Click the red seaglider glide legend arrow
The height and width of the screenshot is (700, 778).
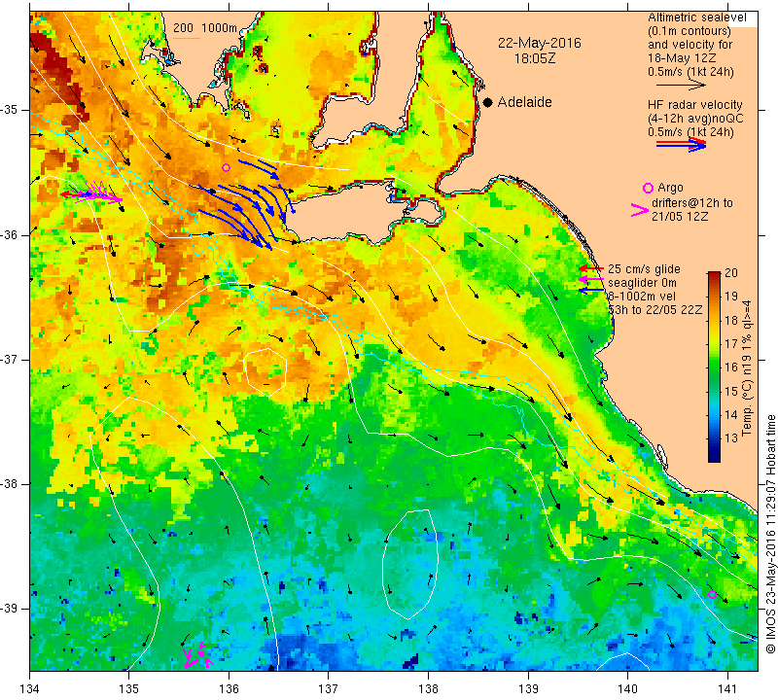coord(591,268)
